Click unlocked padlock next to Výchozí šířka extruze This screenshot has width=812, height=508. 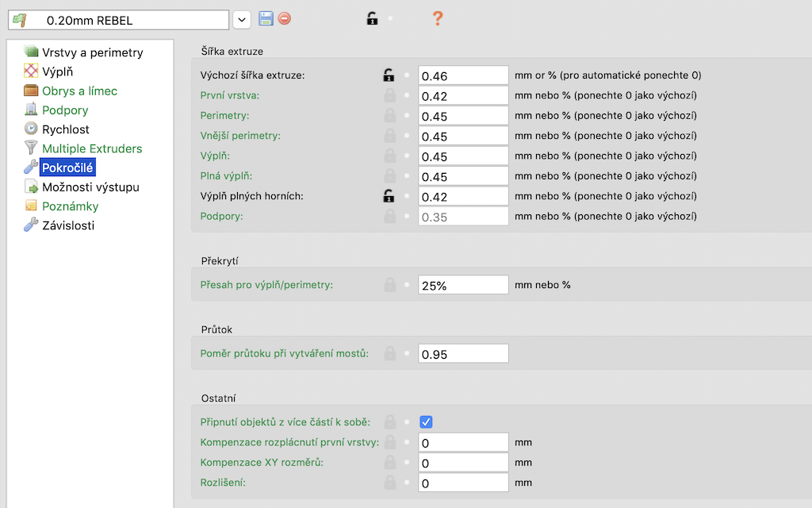(x=389, y=76)
